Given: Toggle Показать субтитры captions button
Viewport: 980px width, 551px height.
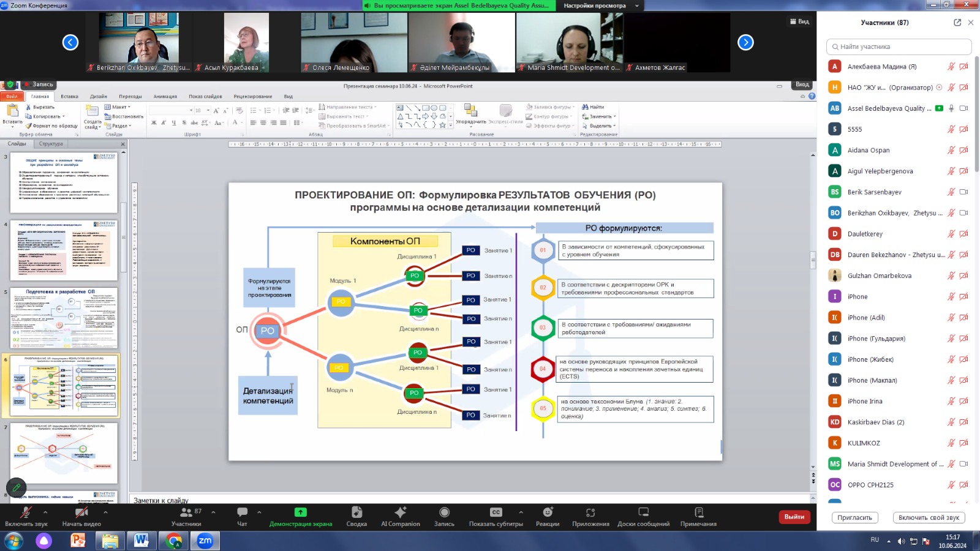Looking at the screenshot, I should point(496,515).
